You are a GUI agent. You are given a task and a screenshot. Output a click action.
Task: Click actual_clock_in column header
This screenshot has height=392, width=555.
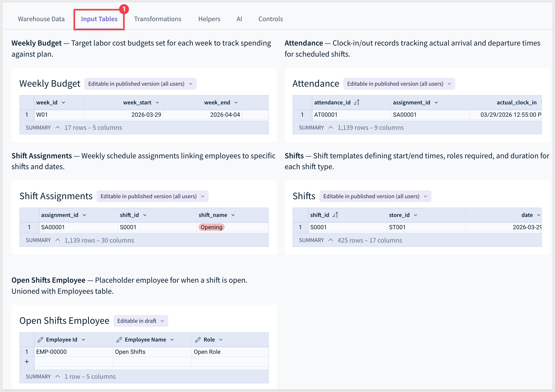click(x=506, y=102)
